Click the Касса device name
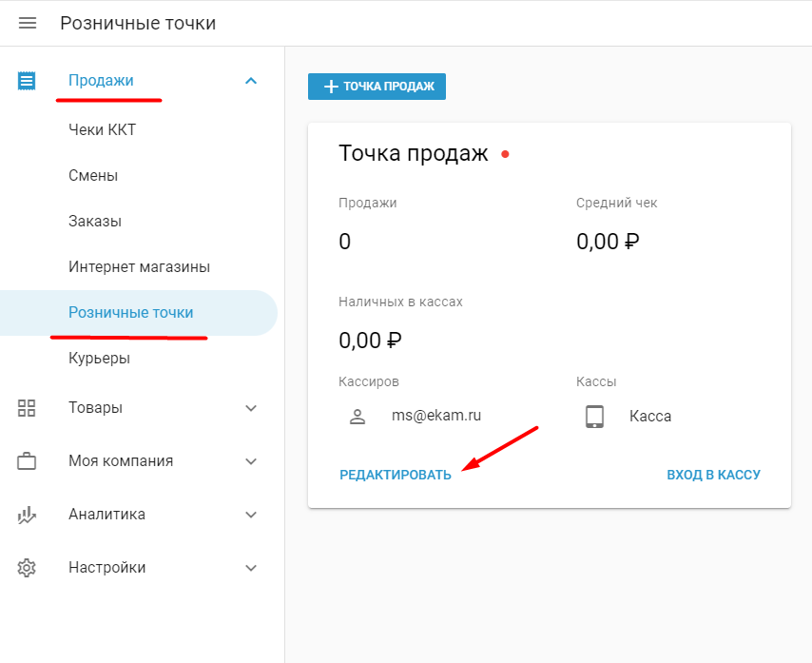The width and height of the screenshot is (812, 663). [650, 416]
